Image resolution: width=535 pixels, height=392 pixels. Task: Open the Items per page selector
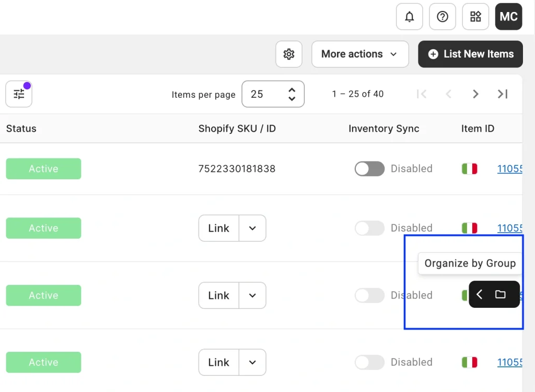click(273, 94)
